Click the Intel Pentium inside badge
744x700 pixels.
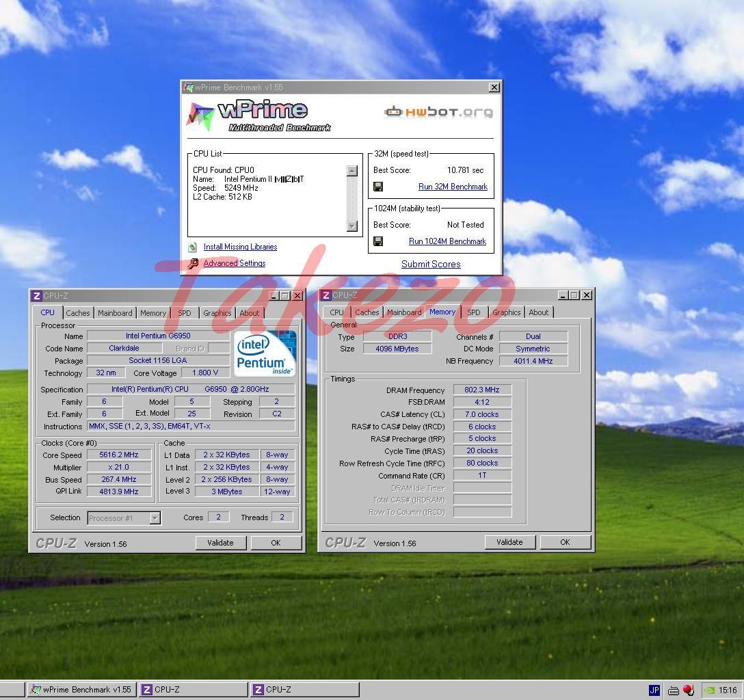coord(266,354)
